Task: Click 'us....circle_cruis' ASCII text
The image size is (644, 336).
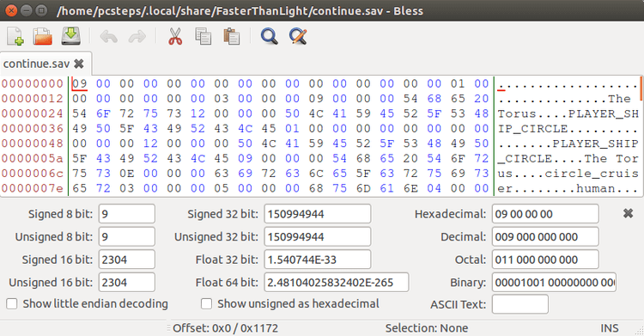Action: tap(568, 174)
